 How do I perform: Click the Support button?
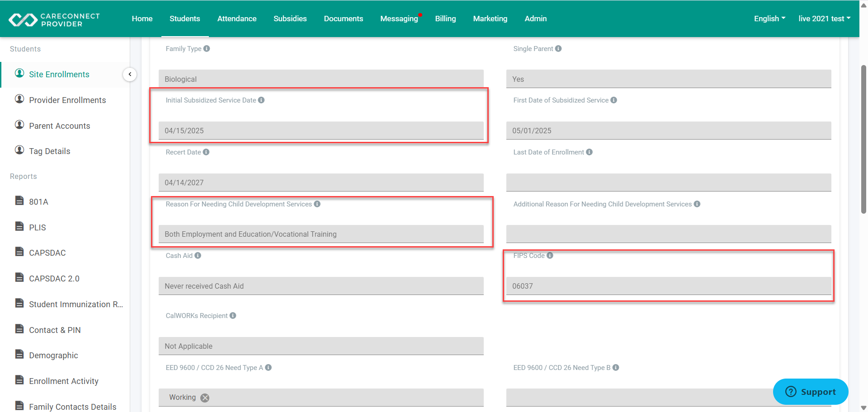pos(811,392)
